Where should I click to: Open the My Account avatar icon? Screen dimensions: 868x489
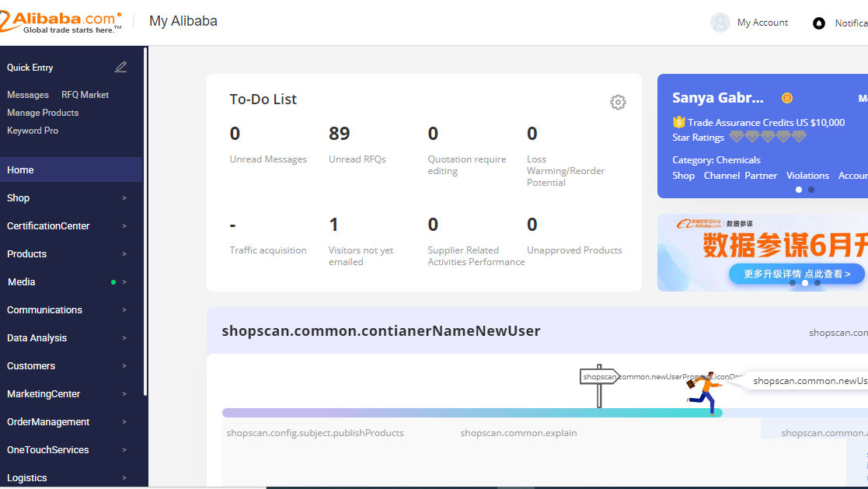coord(720,23)
